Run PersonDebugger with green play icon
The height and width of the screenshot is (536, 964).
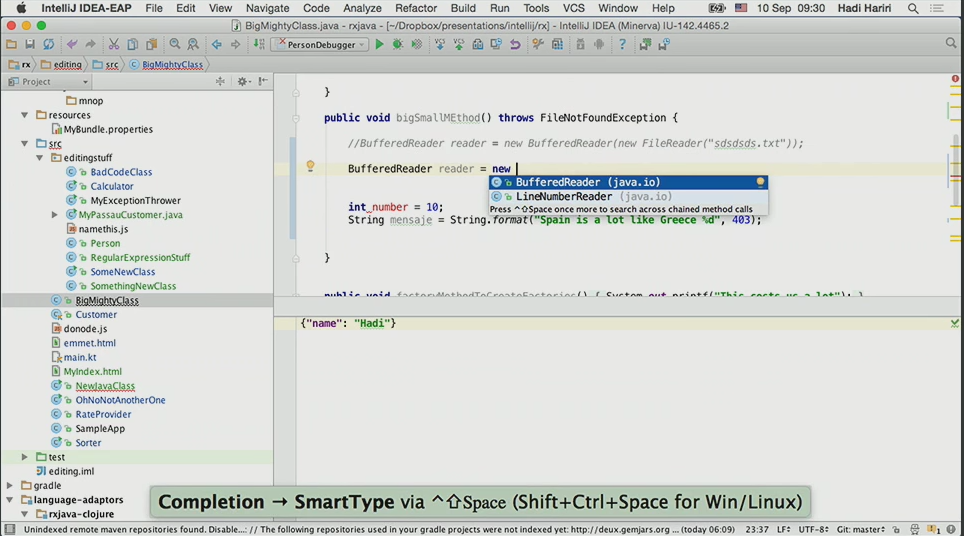[x=379, y=44]
